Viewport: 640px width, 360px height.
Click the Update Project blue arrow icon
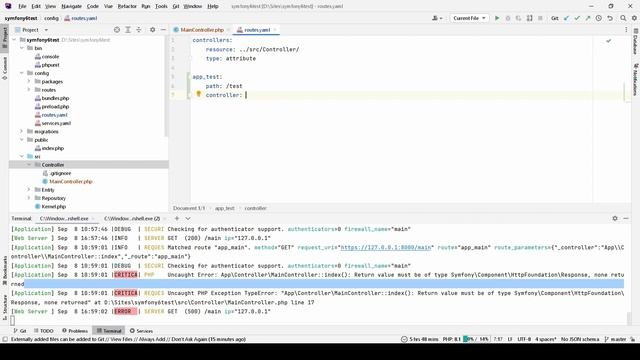click(x=566, y=18)
